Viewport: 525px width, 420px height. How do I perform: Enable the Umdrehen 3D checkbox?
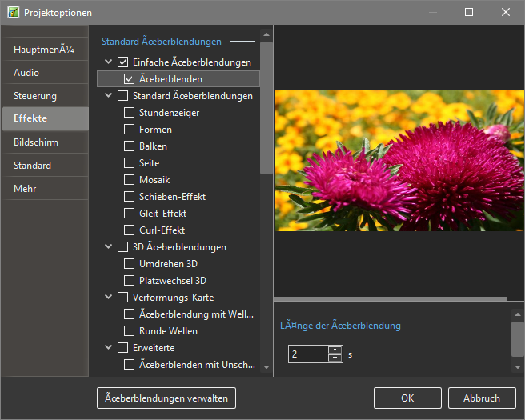tap(129, 264)
